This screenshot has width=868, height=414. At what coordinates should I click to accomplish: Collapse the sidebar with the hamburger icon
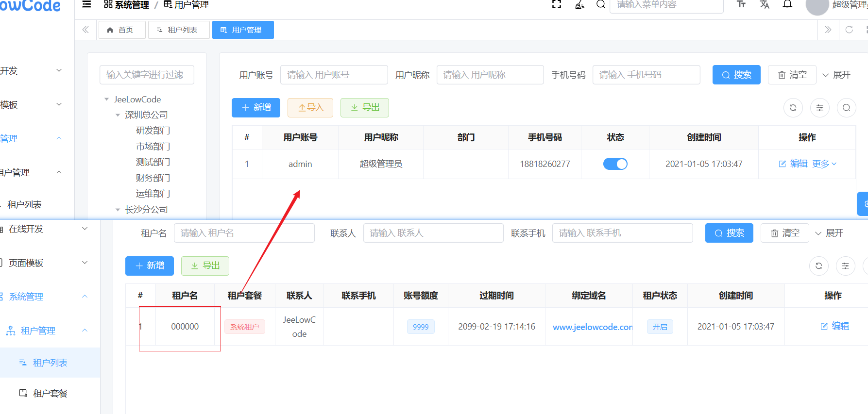[x=86, y=4]
